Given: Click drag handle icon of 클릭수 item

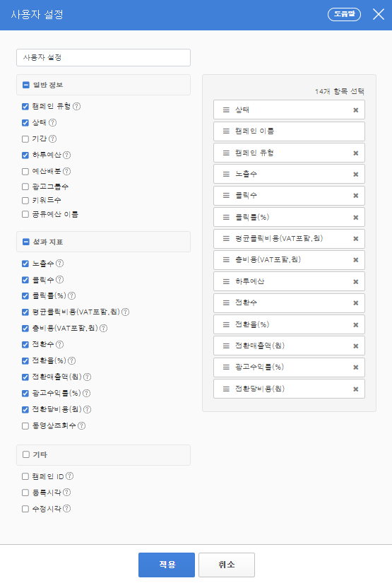Looking at the screenshot, I should (x=226, y=196).
